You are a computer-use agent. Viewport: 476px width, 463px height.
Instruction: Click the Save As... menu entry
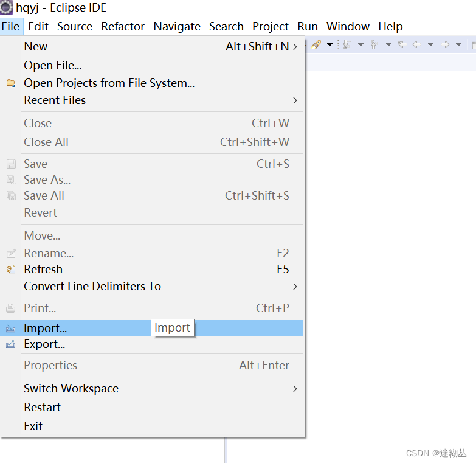click(152, 179)
